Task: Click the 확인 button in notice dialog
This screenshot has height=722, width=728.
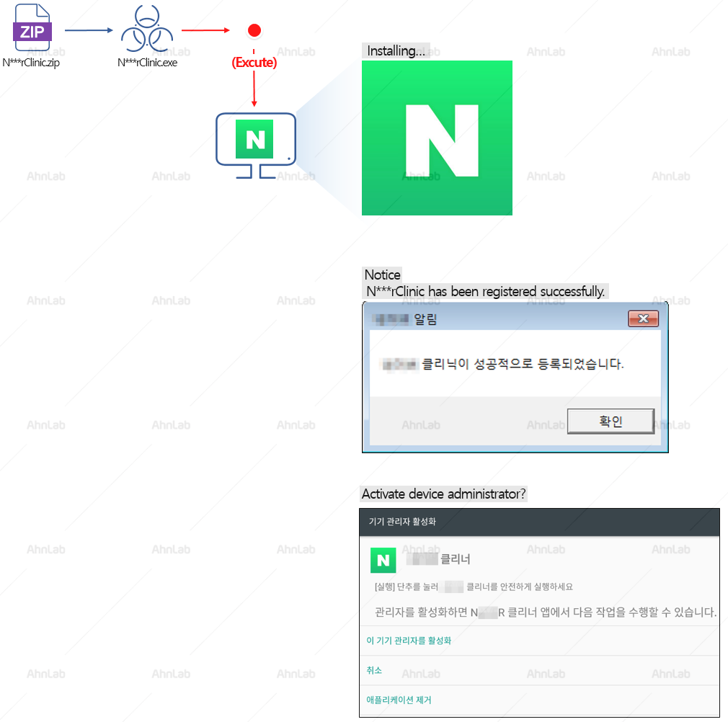Action: pos(611,422)
